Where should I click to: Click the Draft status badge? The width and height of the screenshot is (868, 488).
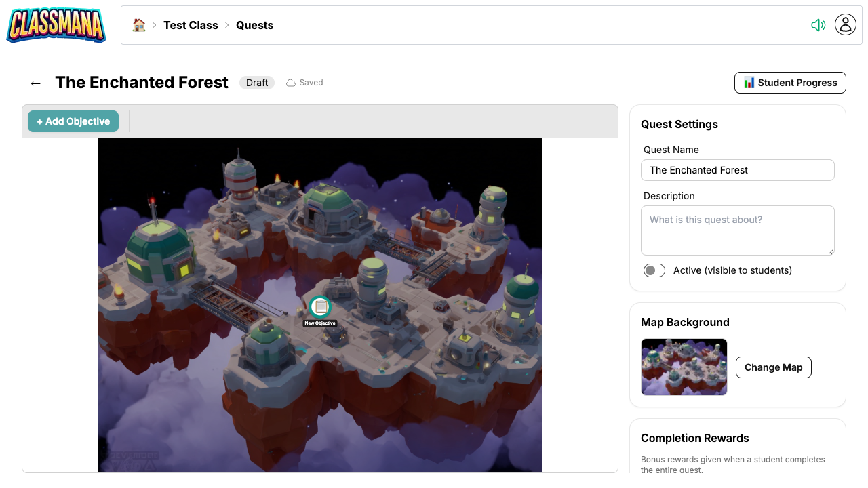coord(257,83)
